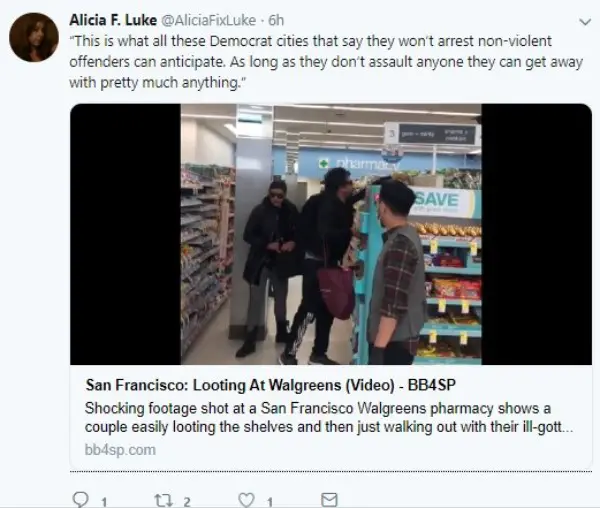Click the article description starting 'Shocking footage'
The width and height of the screenshot is (600, 508).
point(329,417)
